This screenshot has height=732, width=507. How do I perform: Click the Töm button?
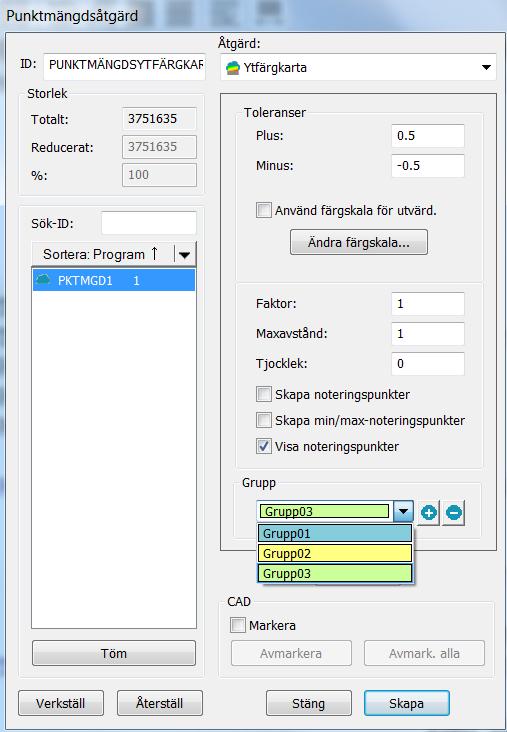coord(114,653)
